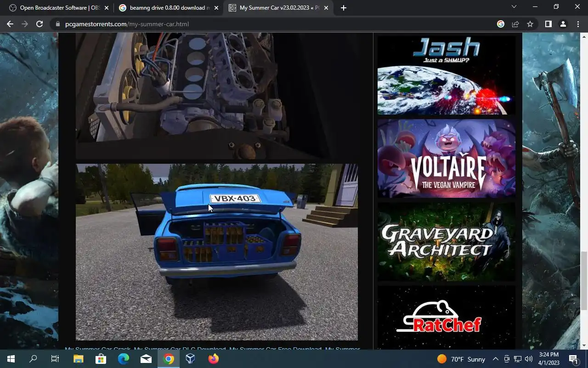This screenshot has height=368, width=588.
Task: Click the scrollbar down arrow
Action: 584,345
